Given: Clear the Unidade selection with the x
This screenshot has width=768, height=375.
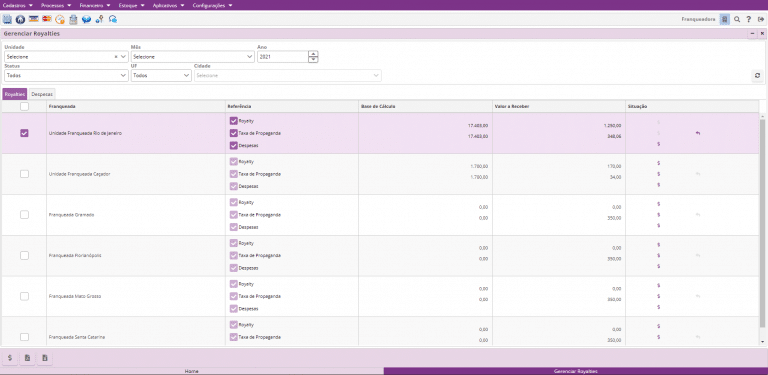Looking at the screenshot, I should coord(116,57).
